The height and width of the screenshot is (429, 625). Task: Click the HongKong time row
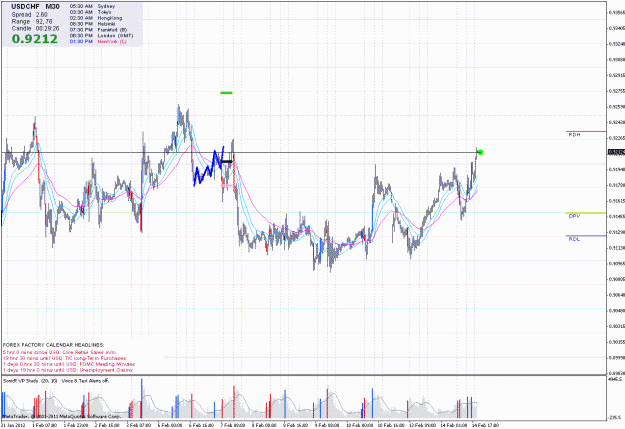[x=96, y=18]
